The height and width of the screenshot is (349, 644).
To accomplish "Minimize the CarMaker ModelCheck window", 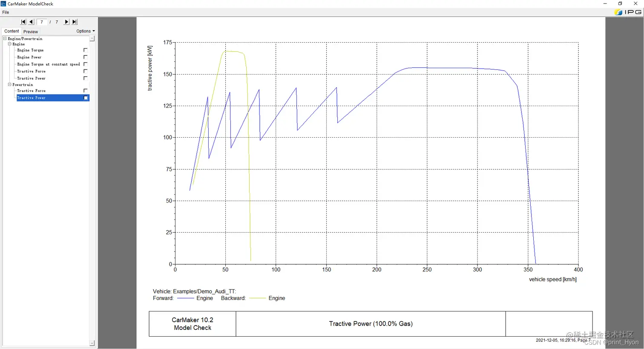I will click(x=605, y=3).
